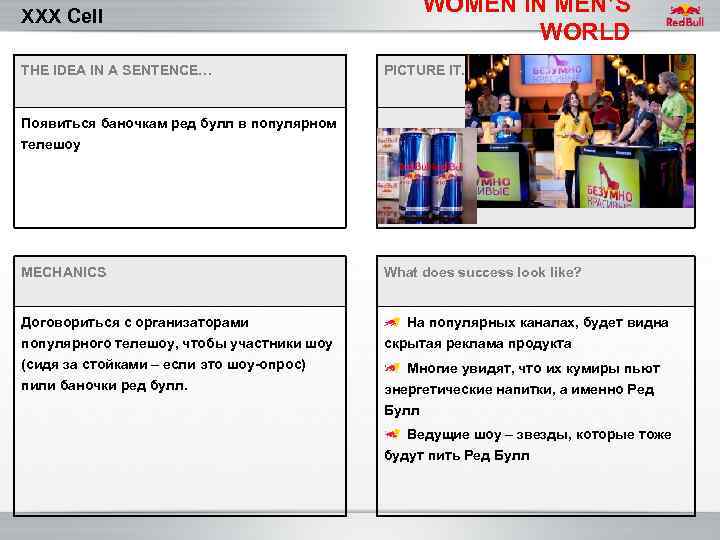This screenshot has height=540, width=720.
Task: Select the 'WOMEN IN MEN'S WORLD' heading
Action: click(527, 19)
